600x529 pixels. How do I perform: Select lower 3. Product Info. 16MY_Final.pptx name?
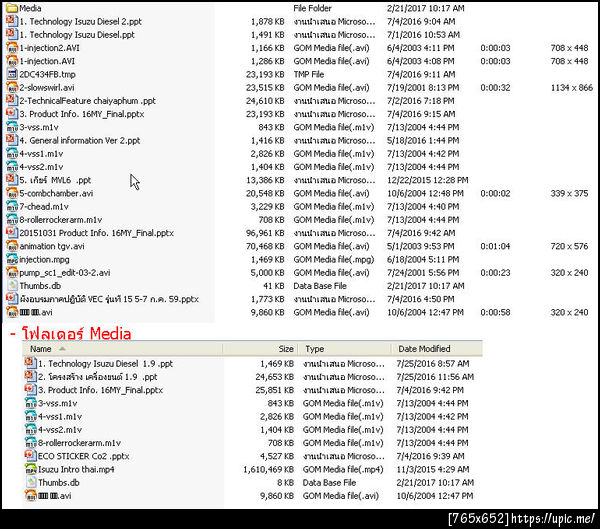click(101, 390)
